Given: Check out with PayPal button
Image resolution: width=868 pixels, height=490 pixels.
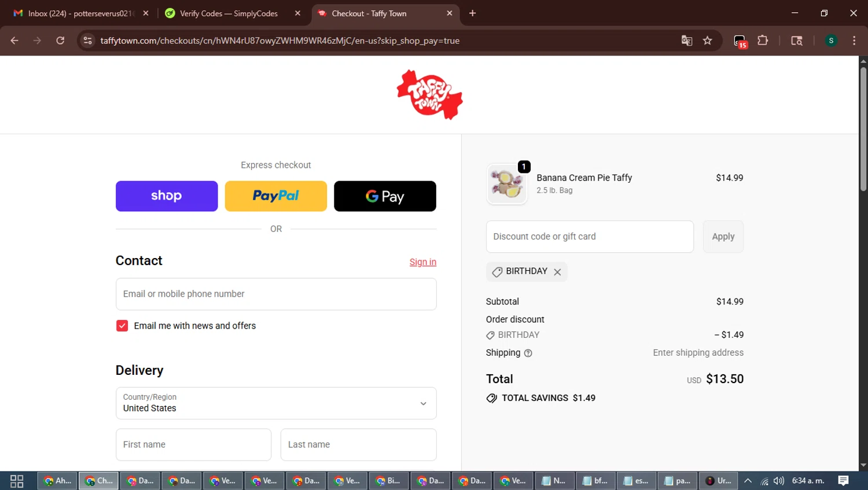Looking at the screenshot, I should pos(276,196).
